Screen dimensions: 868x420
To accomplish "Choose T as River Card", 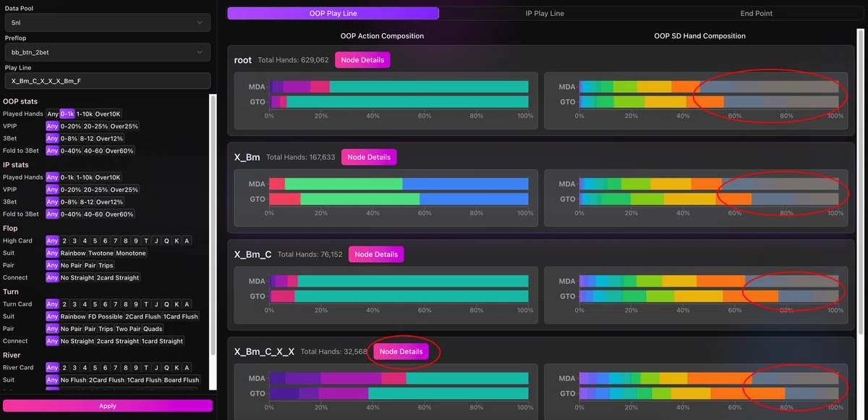I will coord(146,368).
